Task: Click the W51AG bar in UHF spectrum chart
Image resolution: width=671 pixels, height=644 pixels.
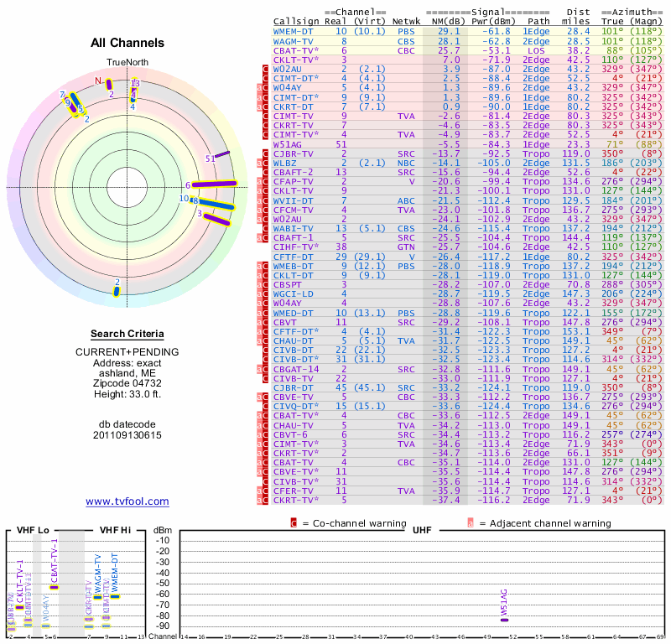Action: click(x=504, y=620)
